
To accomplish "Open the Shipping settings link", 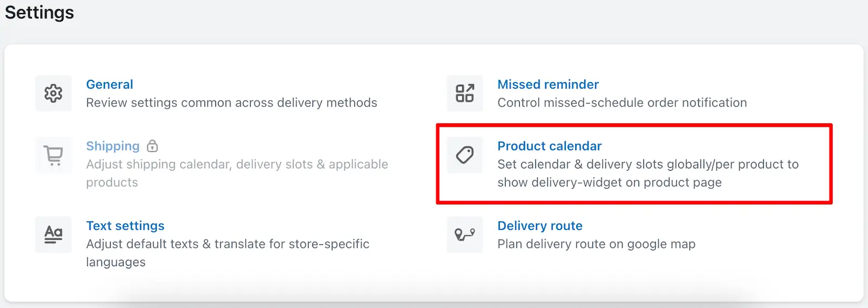I will [113, 146].
